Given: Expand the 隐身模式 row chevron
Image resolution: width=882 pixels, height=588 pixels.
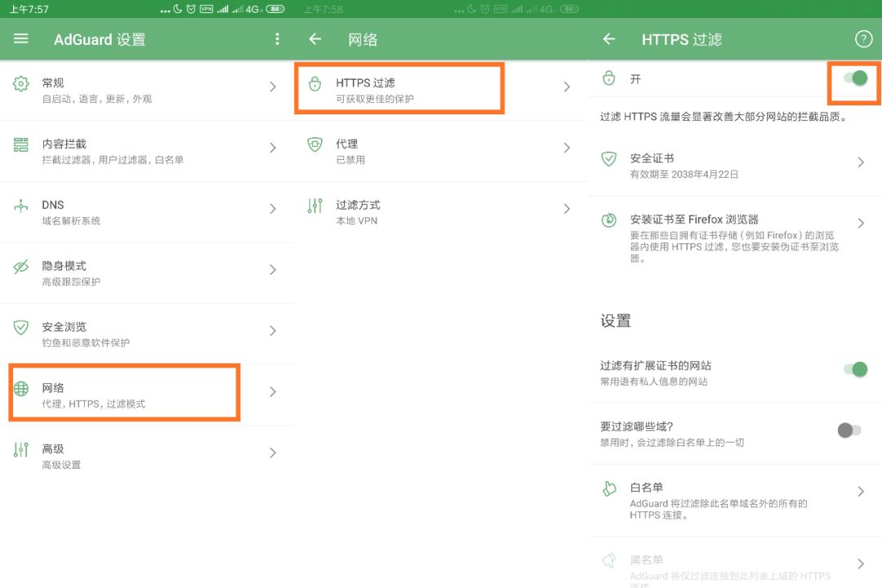Looking at the screenshot, I should tap(273, 269).
